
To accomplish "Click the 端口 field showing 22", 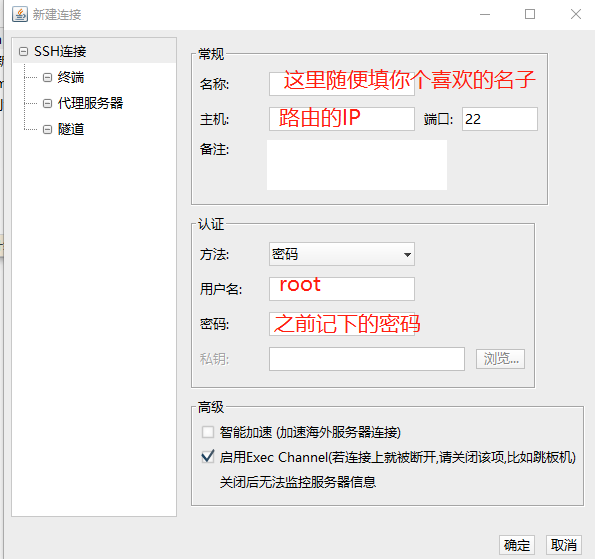I will [500, 119].
